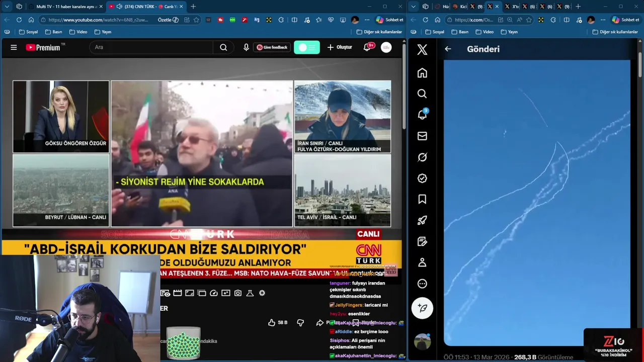The height and width of the screenshot is (362, 644).
Task: Click the eye-panel icon under the player
Action: click(x=166, y=293)
